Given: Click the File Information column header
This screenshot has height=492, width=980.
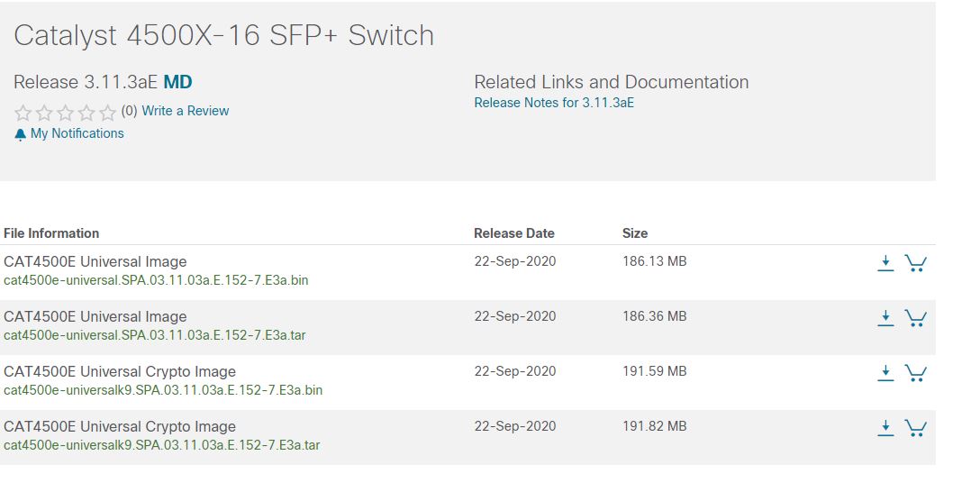Looking at the screenshot, I should [51, 233].
